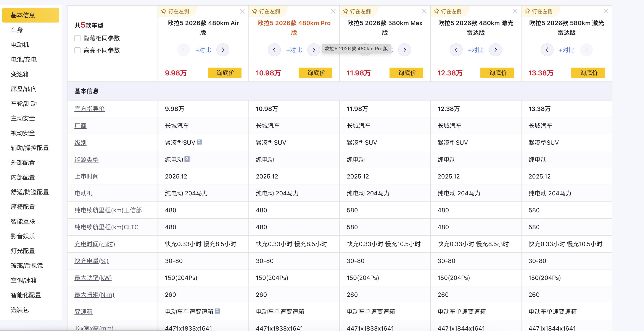Shift 480km Pro版 column left with arrow
Screen dimensions: 644x331
[x=274, y=50]
